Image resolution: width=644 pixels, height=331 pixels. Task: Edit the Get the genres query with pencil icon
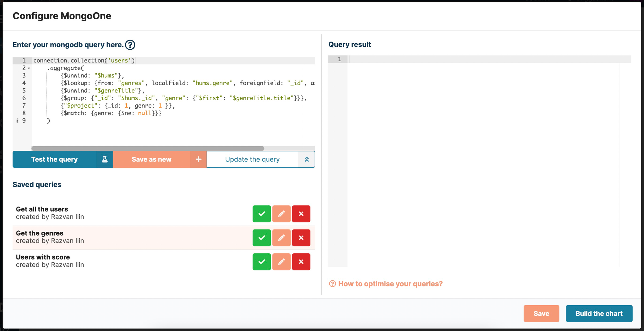(281, 238)
